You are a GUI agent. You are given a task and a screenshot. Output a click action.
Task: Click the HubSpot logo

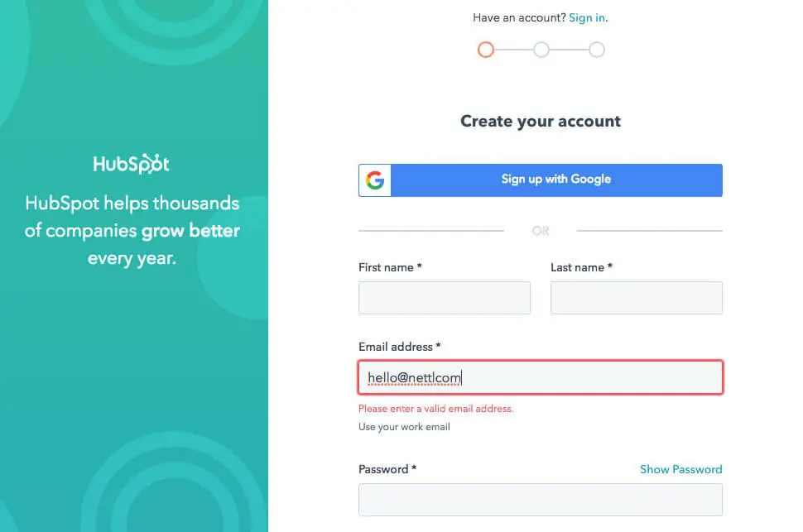coord(131,163)
